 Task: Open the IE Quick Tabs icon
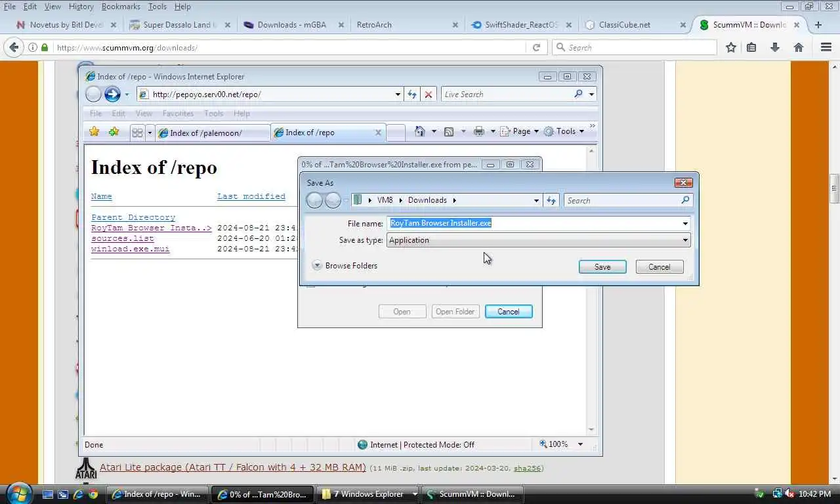click(137, 133)
